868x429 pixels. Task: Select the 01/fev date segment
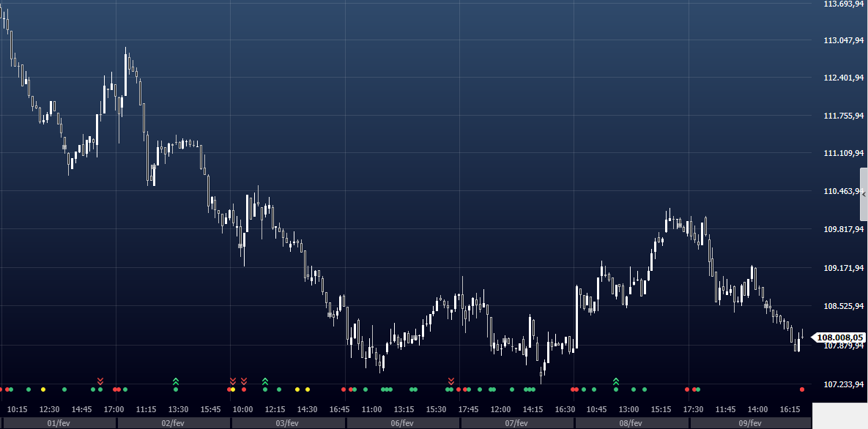[59, 423]
